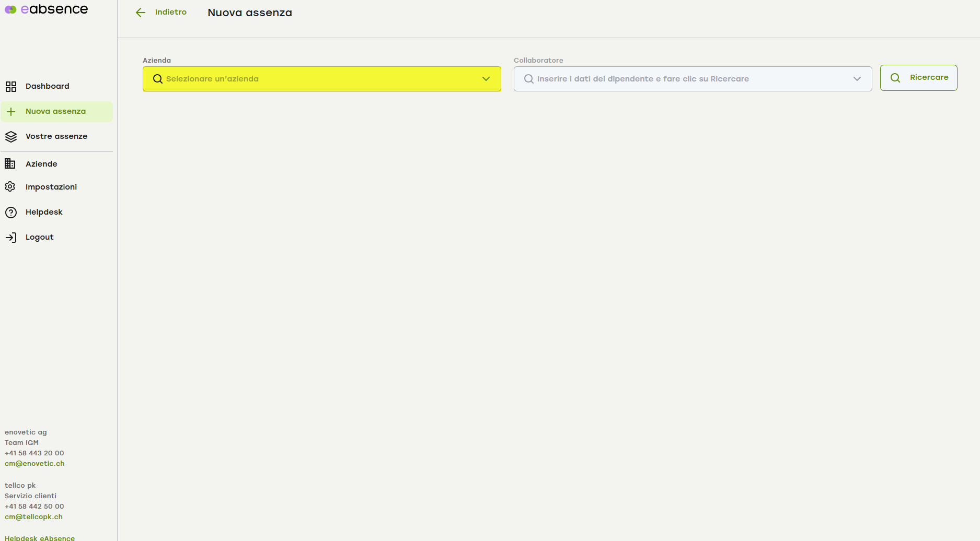
Task: Click the building icon for Aziende
Action: point(10,164)
